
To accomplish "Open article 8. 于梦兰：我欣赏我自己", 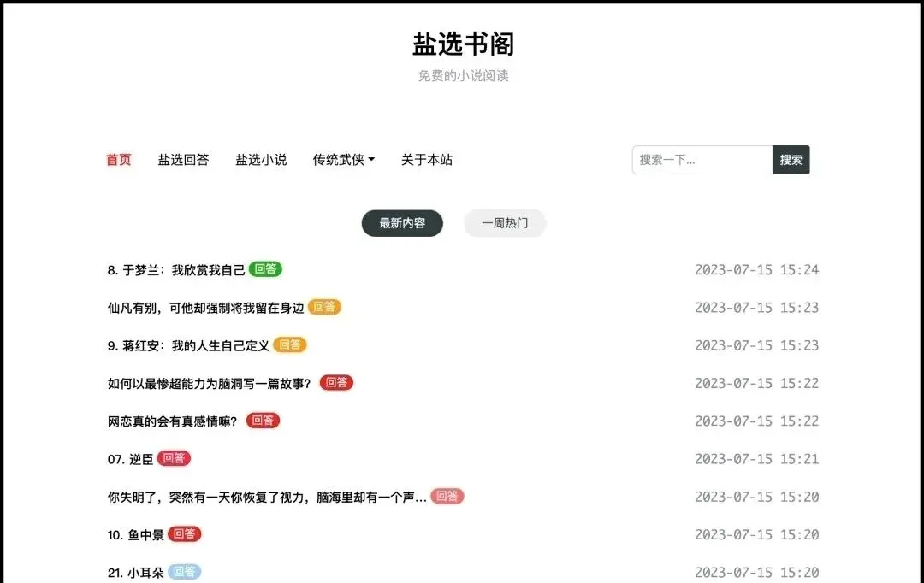I will (176, 270).
